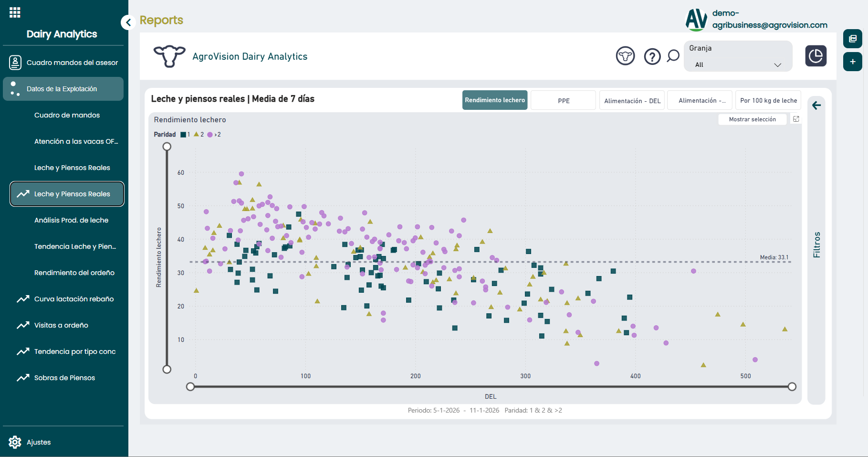Expand the Filtros panel arrow

tap(816, 106)
